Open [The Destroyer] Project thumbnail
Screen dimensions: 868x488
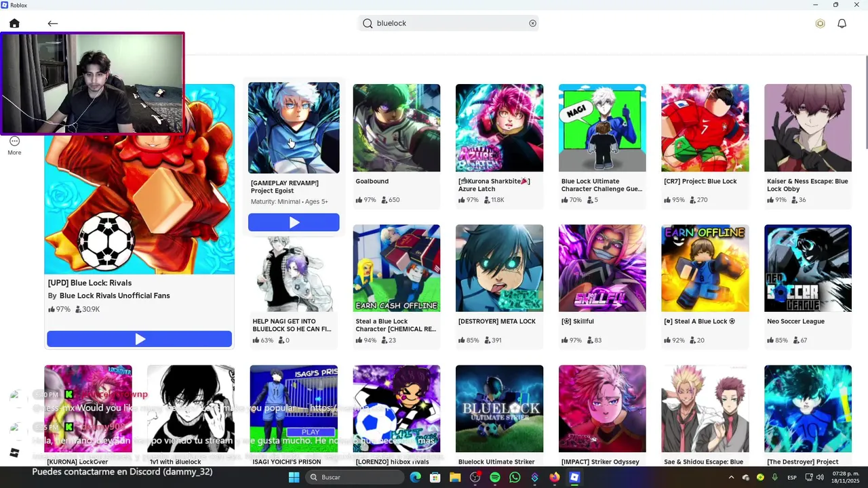[808, 409]
